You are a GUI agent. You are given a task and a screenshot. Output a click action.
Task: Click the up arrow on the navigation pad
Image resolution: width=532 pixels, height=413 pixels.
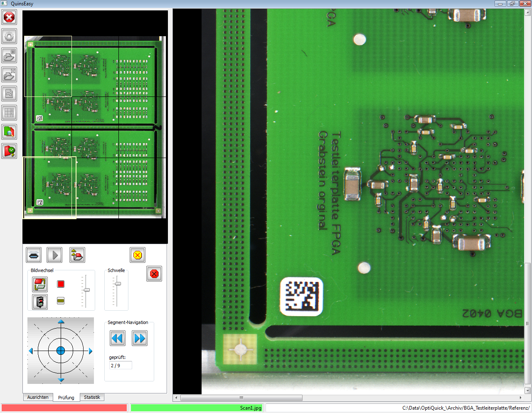(x=61, y=321)
